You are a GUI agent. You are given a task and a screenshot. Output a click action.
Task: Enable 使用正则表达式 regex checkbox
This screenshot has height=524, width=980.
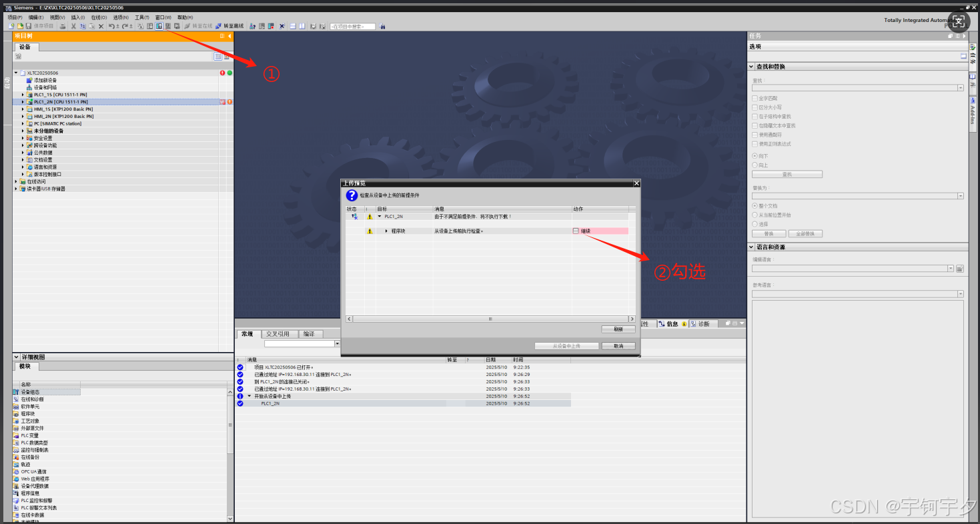755,144
